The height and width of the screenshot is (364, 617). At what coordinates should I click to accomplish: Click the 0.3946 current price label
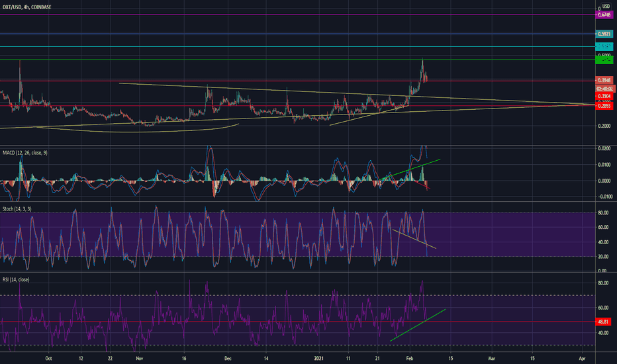[604, 80]
